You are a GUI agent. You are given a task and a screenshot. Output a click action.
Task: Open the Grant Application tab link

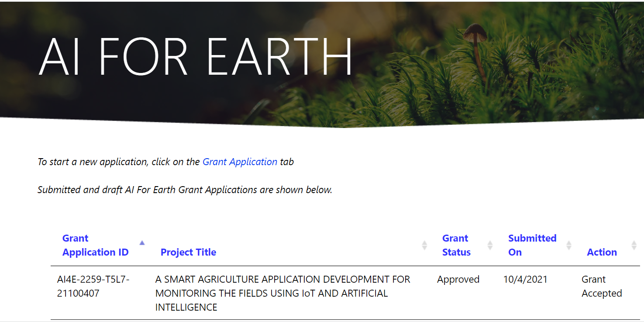(x=240, y=162)
